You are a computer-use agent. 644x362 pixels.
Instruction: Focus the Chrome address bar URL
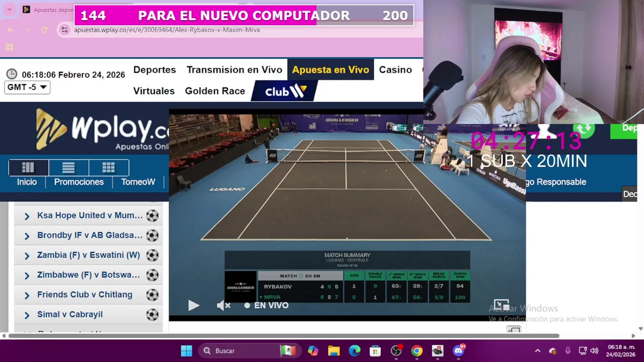coord(167,30)
